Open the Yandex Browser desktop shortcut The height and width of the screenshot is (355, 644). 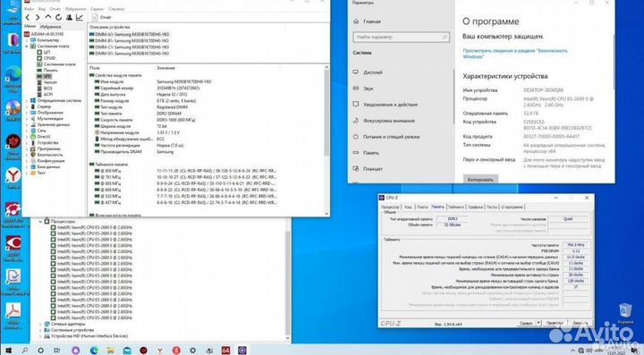point(13,179)
